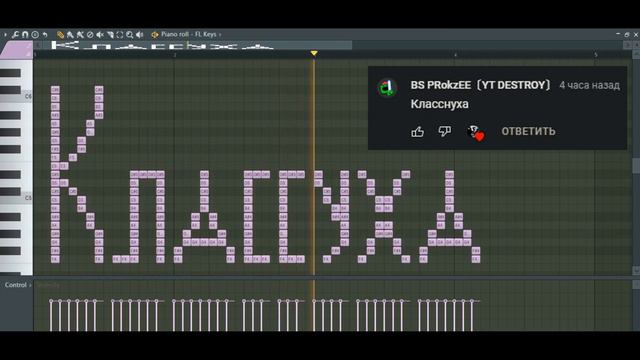
Task: Click the vertical scrollbar thumb on right edge
Action: coord(636,166)
